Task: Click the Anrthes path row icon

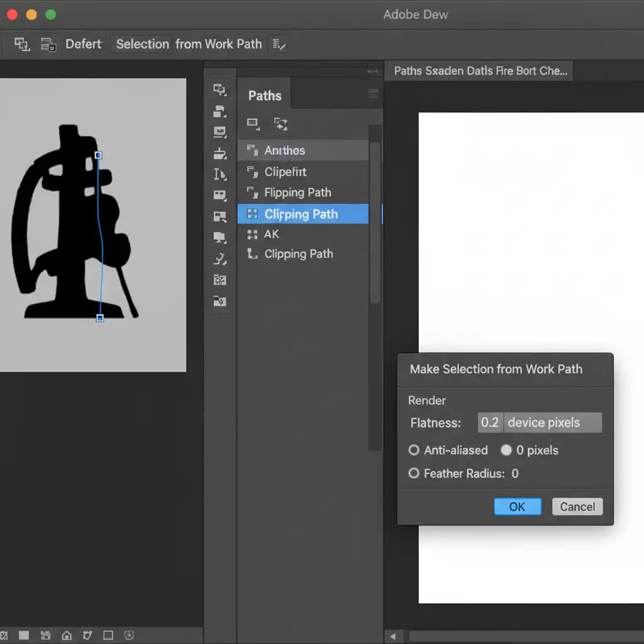Action: 253,150
